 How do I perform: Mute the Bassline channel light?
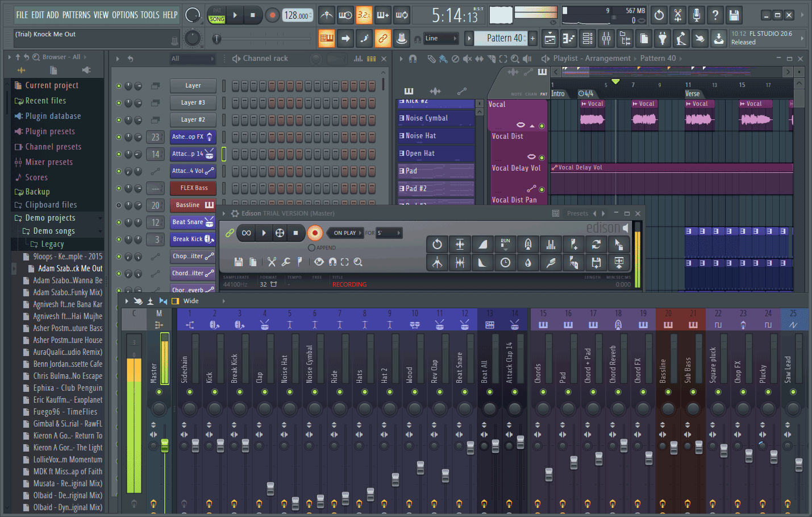coord(119,205)
